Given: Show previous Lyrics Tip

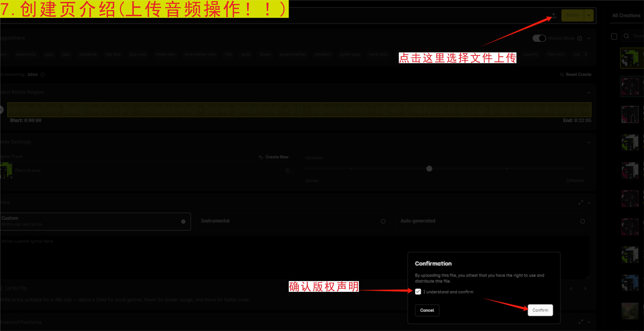Looking at the screenshot, I should pyautogui.click(x=571, y=289).
